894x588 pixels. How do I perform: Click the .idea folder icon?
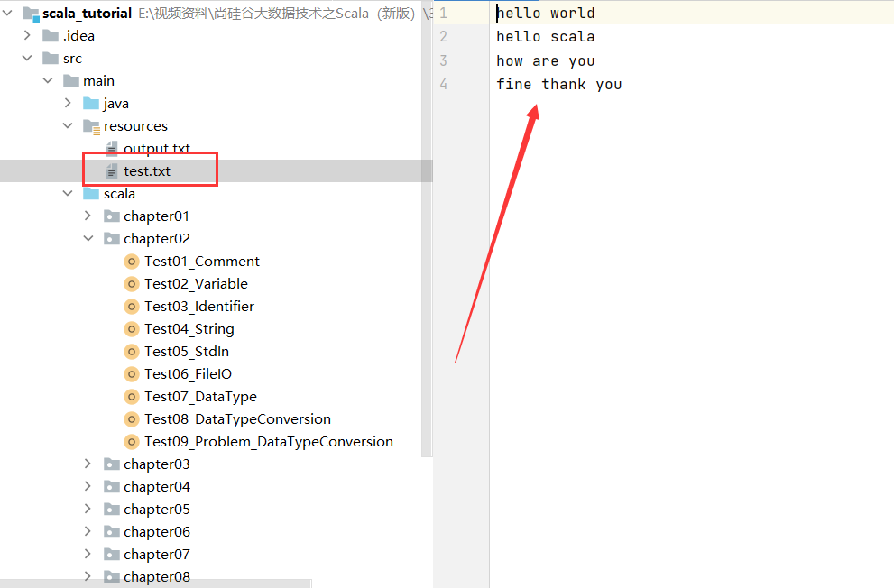coord(50,36)
